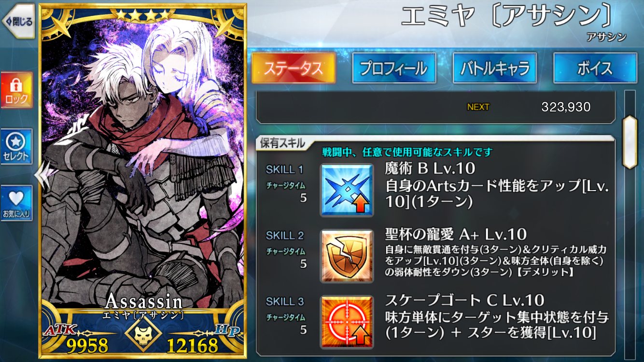Image resolution: width=644 pixels, height=362 pixels.
Task: Tap the 魔術 B Lv.10 skill title
Action: click(430, 168)
